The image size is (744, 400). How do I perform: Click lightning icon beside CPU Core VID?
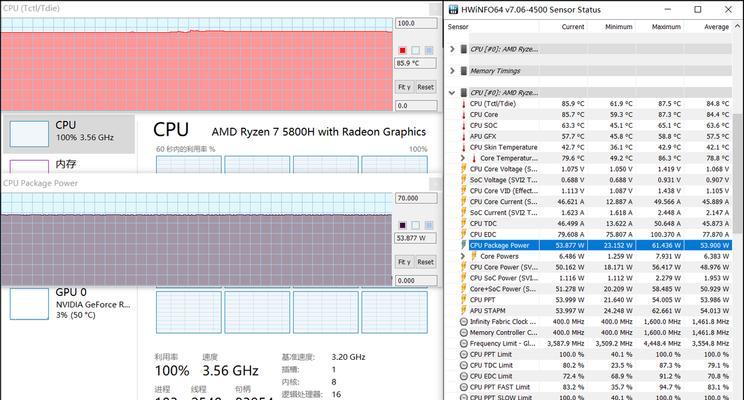click(464, 191)
